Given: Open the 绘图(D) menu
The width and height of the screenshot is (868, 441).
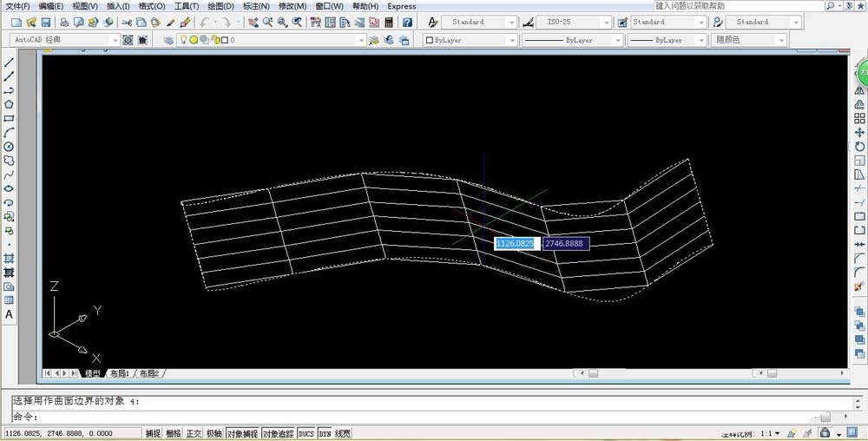Looking at the screenshot, I should click(x=220, y=6).
